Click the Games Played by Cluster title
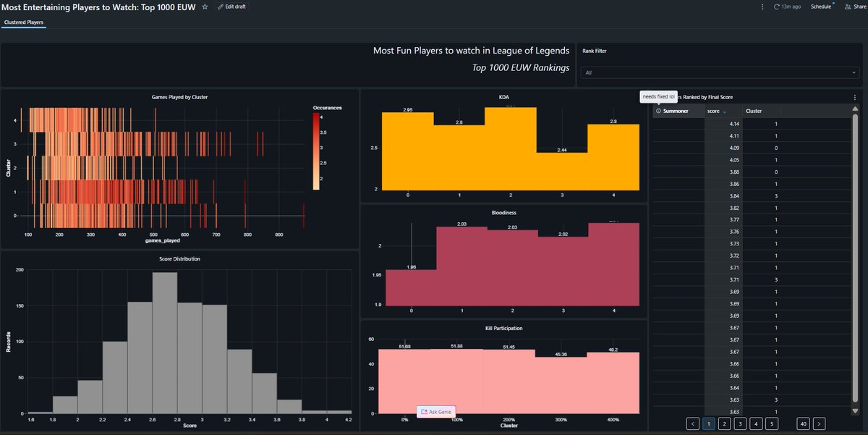The width and height of the screenshot is (868, 435). 180,96
